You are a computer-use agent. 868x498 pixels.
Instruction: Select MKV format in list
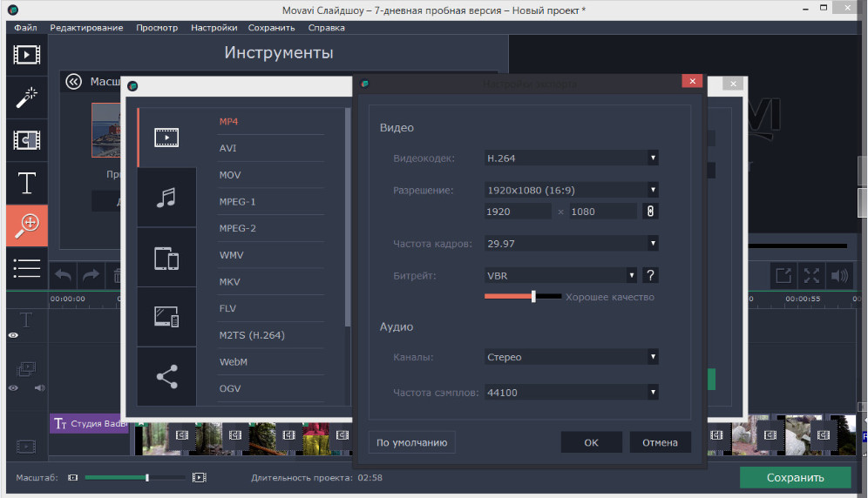[x=229, y=282]
